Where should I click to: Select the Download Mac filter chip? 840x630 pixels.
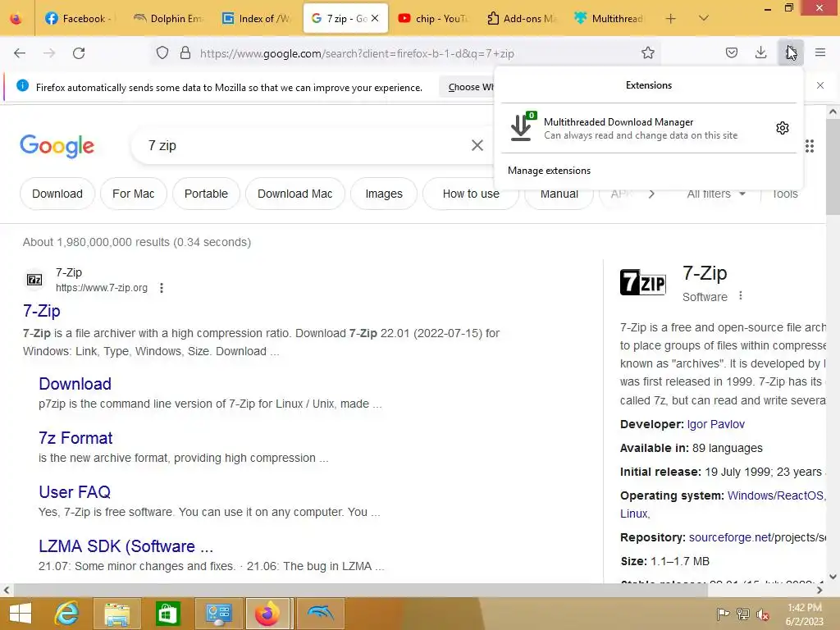(x=295, y=194)
